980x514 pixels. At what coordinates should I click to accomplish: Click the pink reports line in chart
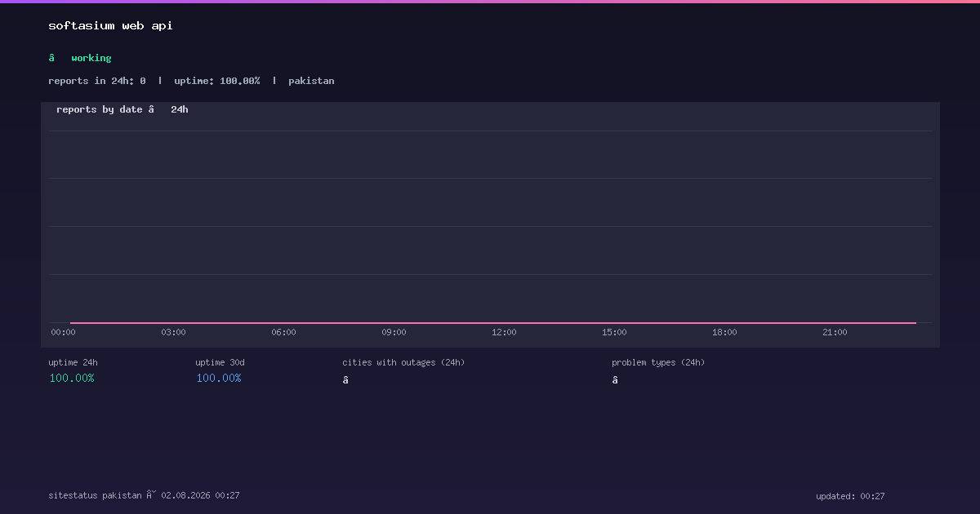coord(493,323)
